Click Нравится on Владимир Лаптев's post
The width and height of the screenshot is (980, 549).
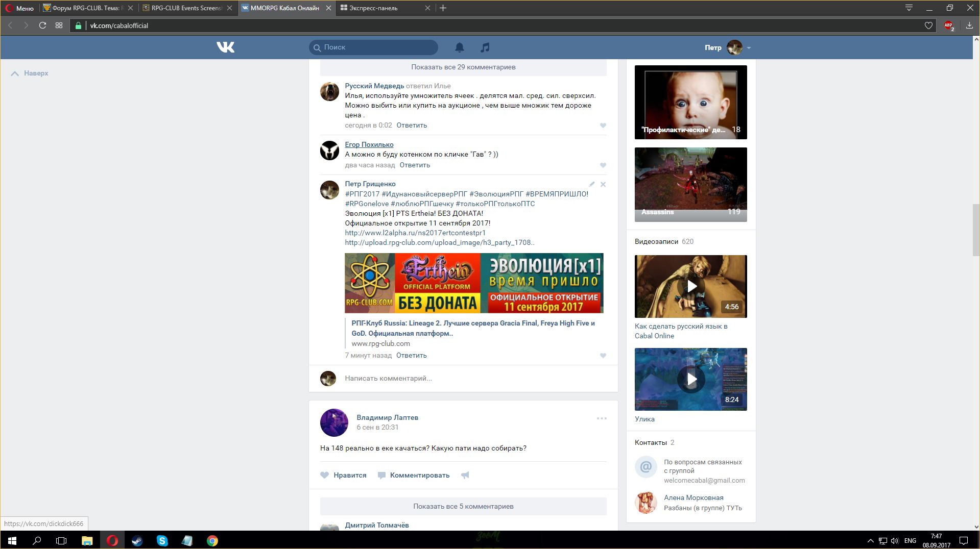343,475
